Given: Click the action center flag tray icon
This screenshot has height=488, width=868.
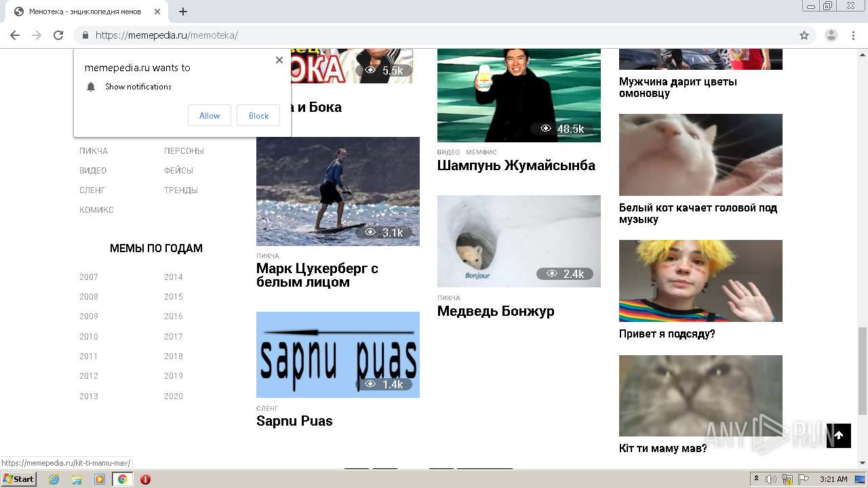Looking at the screenshot, I should [803, 479].
